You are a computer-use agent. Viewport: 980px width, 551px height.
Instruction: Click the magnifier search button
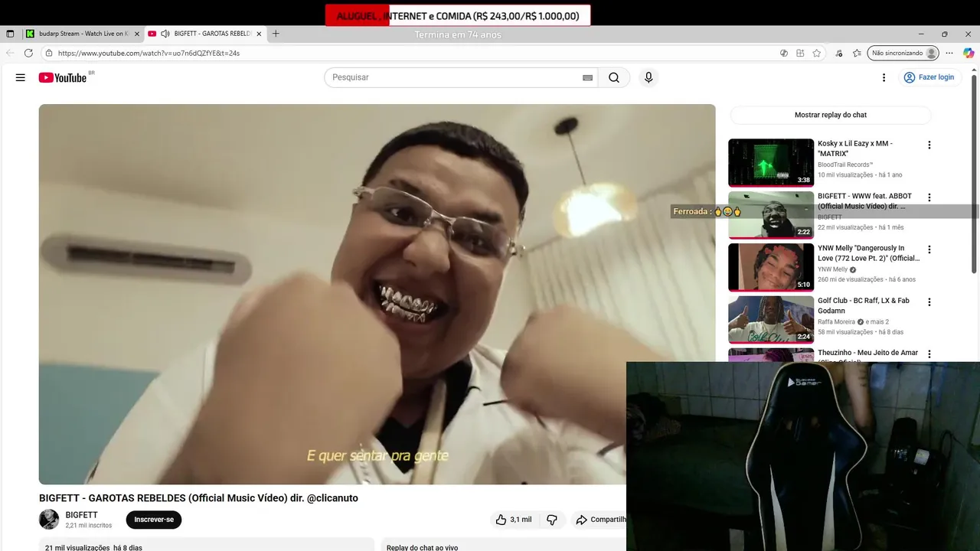click(x=614, y=77)
